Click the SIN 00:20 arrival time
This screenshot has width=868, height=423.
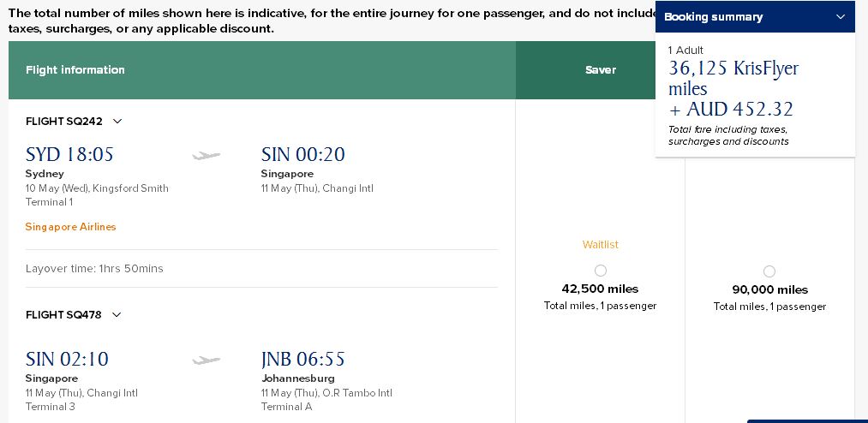[x=302, y=154]
